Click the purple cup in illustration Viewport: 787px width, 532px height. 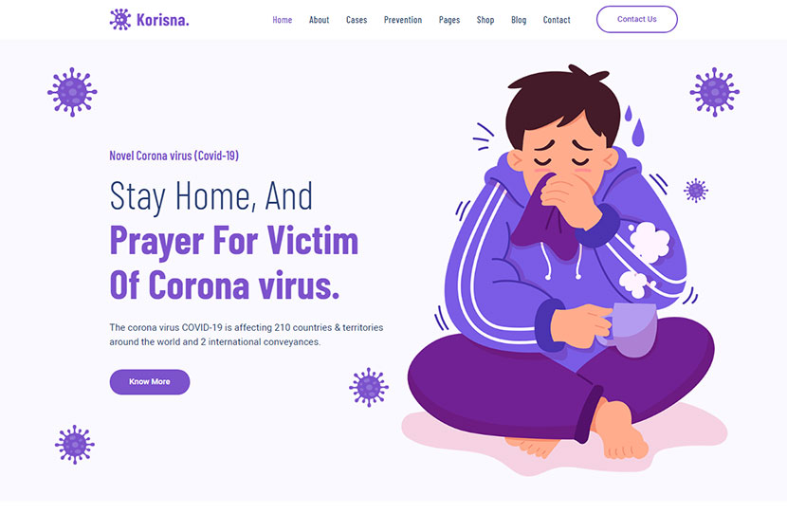(628, 329)
